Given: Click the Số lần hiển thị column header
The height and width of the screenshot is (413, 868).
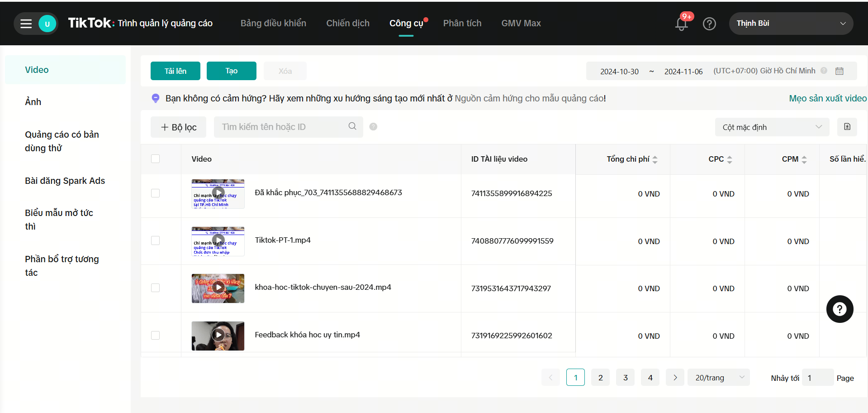Looking at the screenshot, I should (848, 159).
